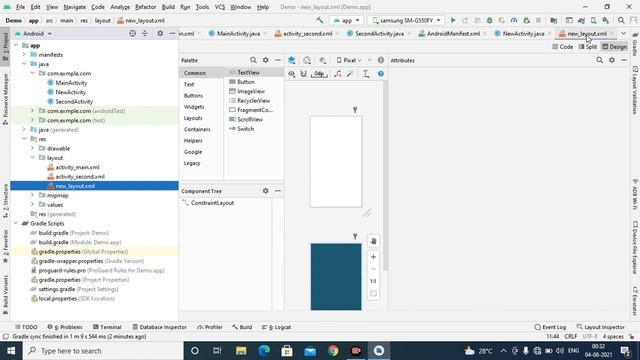Select the Buttons palette category
Screen dimensions: 640x360
[193, 96]
